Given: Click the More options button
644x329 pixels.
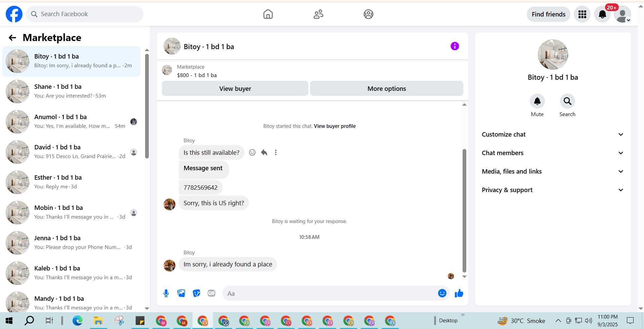Looking at the screenshot, I should (x=387, y=88).
